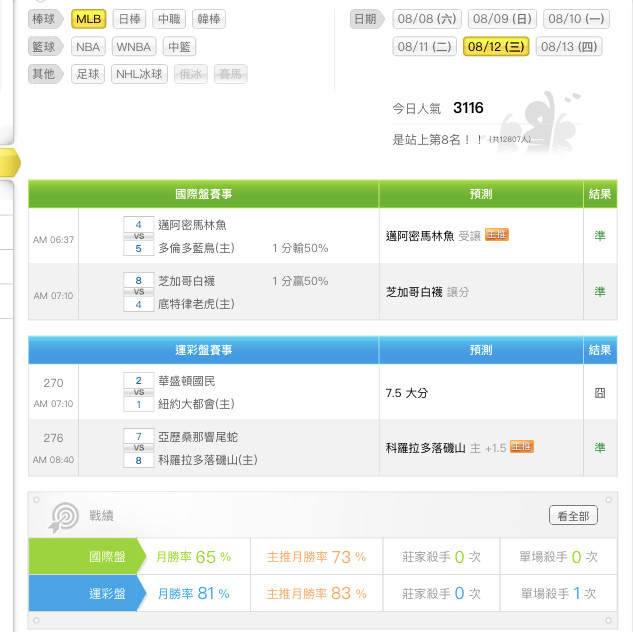
Task: Click the 囧 result for game 270
Action: coord(600,393)
